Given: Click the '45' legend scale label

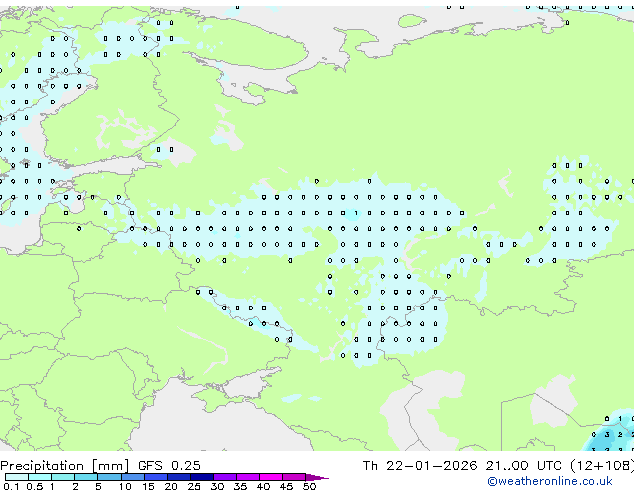Looking at the screenshot, I should tap(286, 486).
